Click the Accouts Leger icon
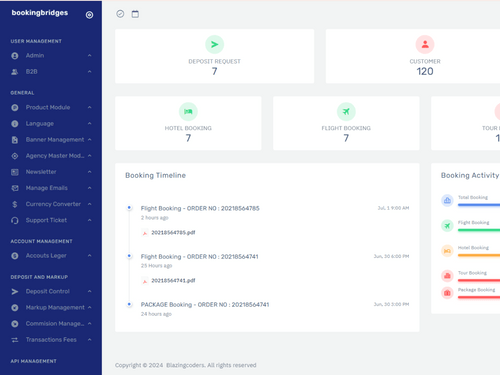The height and width of the screenshot is (375, 500). coord(15,256)
